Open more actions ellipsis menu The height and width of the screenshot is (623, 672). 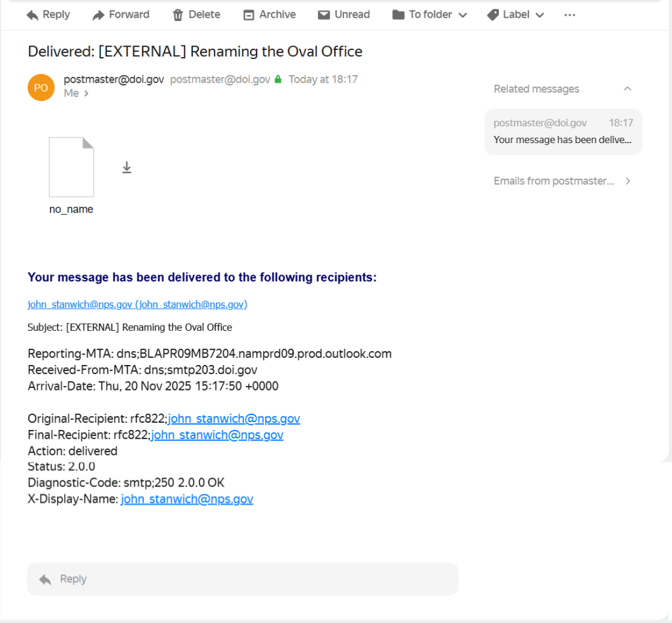[570, 15]
